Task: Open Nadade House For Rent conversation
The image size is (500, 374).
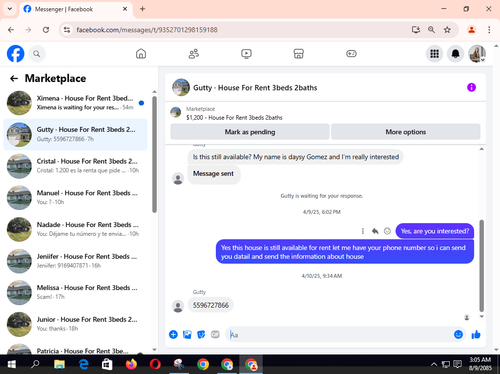Action: tap(75, 229)
